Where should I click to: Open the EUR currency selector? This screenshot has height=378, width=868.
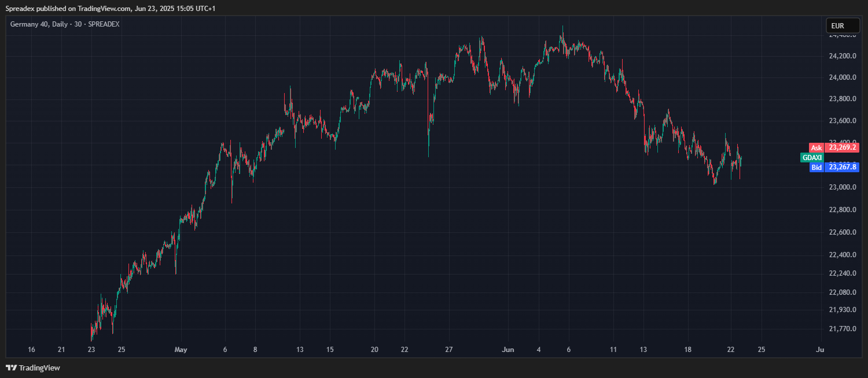843,25
